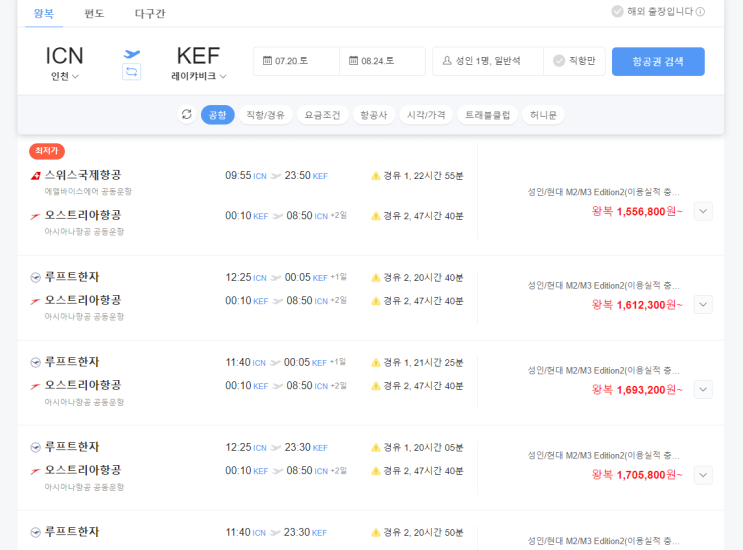Click the 성인 1명, 일반석 passenger field

pos(488,61)
